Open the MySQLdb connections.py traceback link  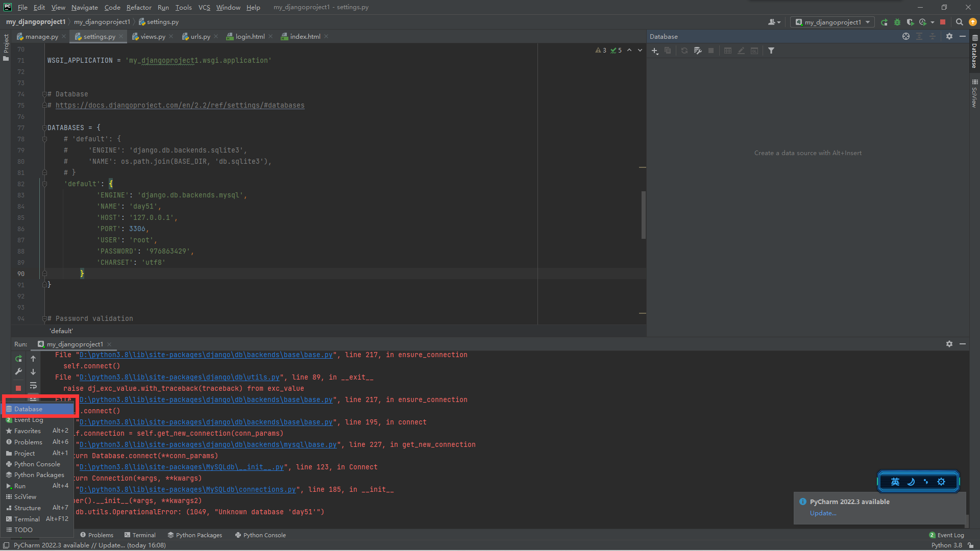(187, 489)
